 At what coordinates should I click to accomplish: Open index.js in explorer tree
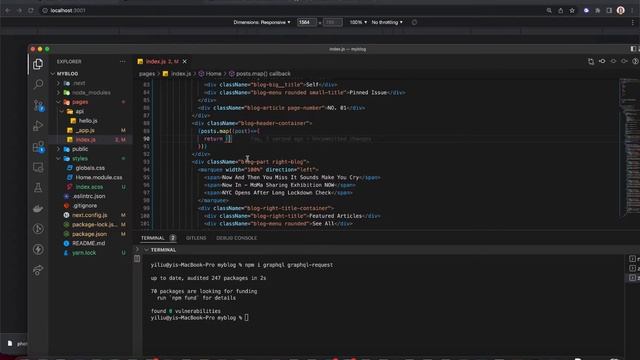pos(85,140)
